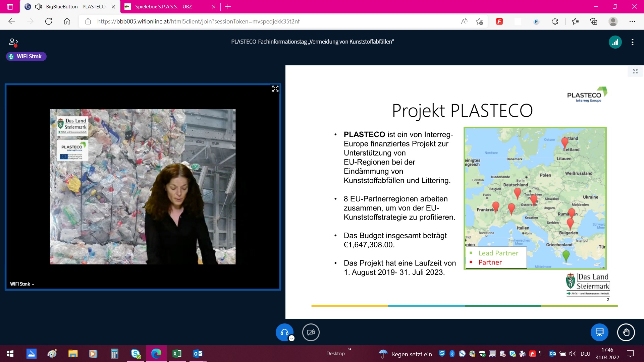Go to browser home page
The image size is (644, 362).
(x=67, y=21)
